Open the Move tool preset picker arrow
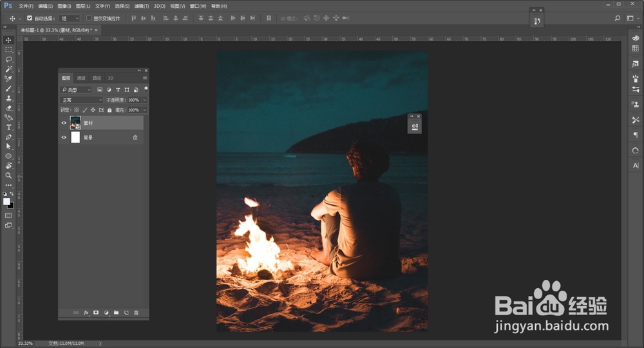 pos(19,19)
